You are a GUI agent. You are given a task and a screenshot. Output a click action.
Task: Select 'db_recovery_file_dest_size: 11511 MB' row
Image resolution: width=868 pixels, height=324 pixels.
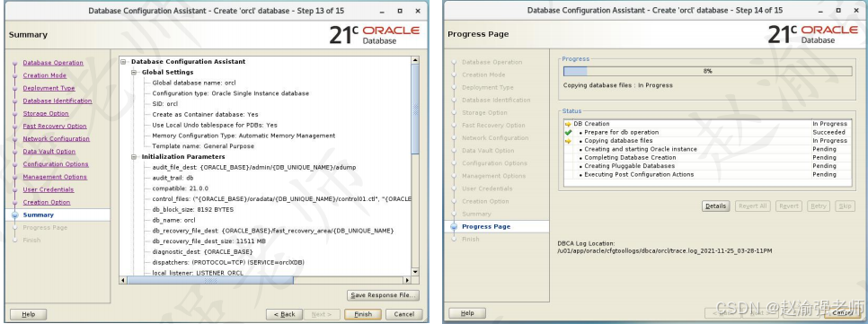[x=209, y=241]
